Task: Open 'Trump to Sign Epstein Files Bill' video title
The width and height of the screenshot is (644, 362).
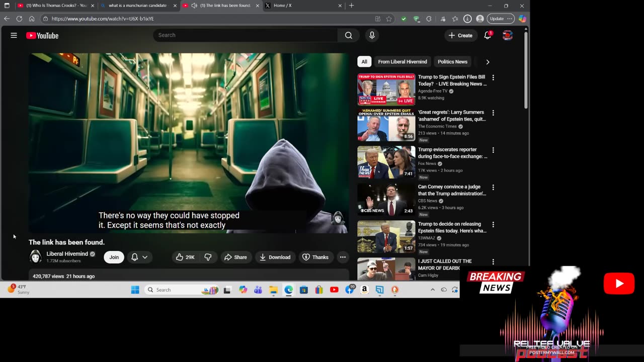Action: [x=452, y=80]
